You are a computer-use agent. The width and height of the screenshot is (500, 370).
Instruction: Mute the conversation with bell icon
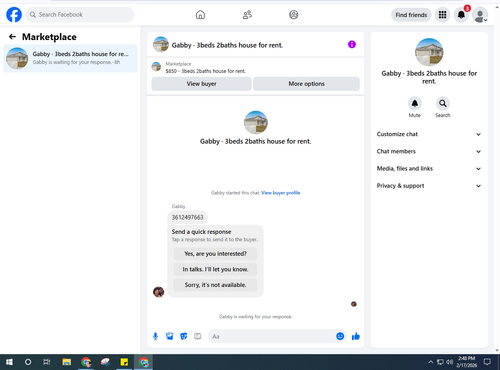pos(415,103)
